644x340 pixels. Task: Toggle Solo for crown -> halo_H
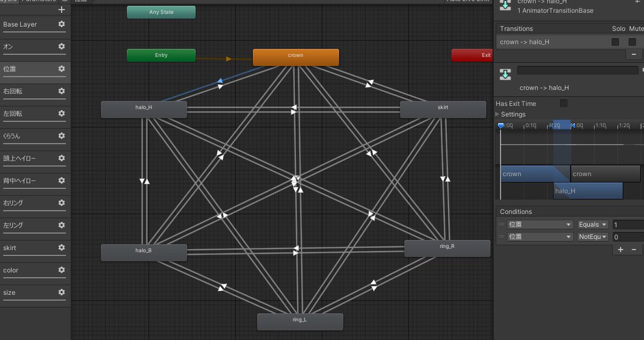click(615, 42)
